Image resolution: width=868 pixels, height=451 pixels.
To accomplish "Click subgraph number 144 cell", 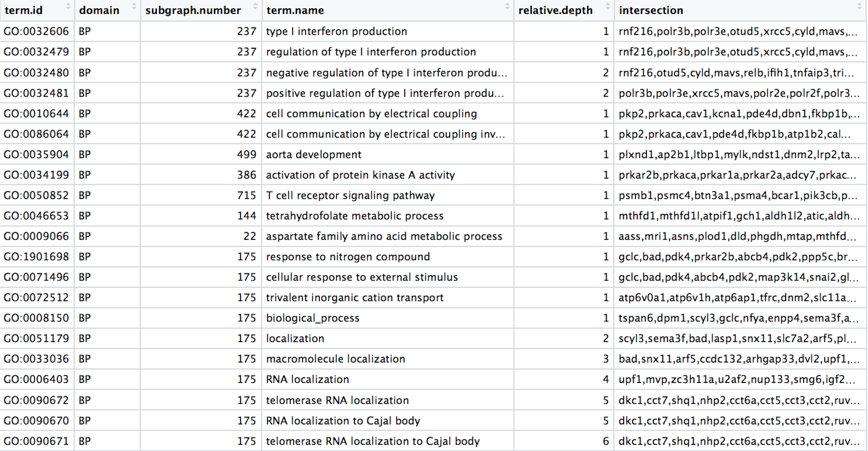I will click(x=201, y=216).
